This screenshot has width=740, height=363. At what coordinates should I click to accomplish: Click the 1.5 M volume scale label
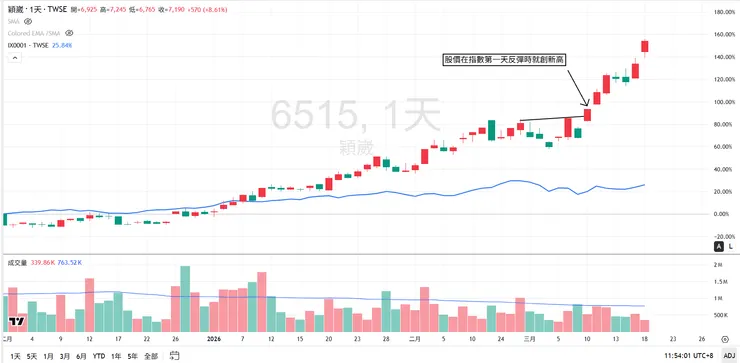(721, 282)
